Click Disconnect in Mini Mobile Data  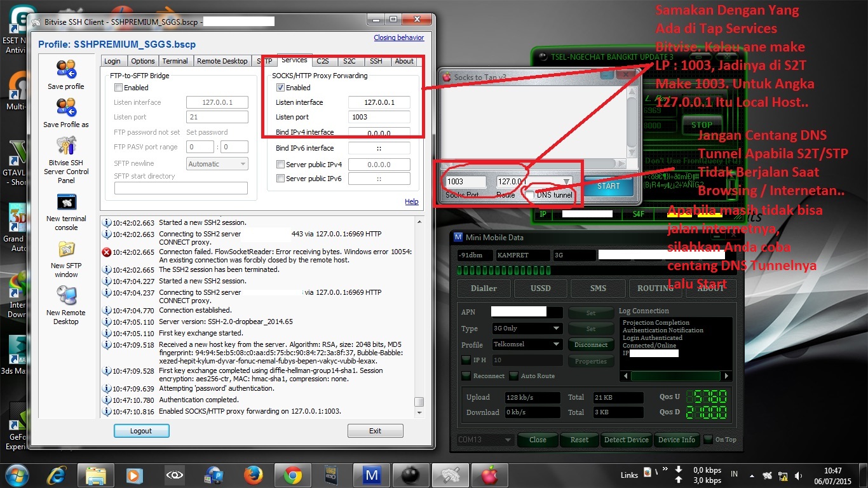coord(591,344)
